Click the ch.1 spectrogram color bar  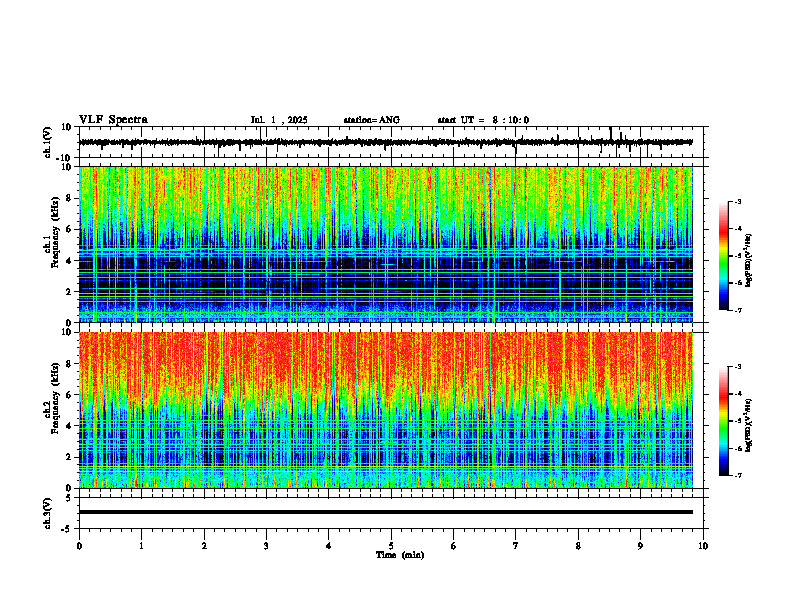(x=724, y=256)
